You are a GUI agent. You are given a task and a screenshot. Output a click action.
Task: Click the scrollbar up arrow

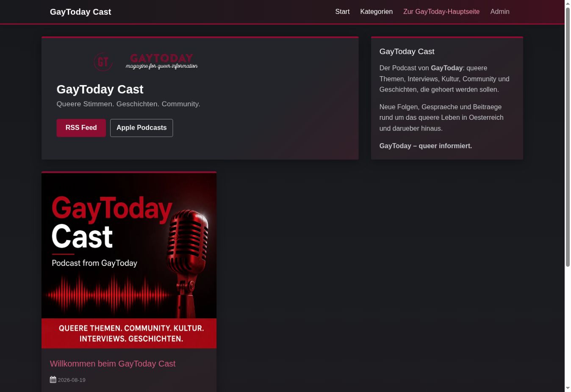pos(568,3)
